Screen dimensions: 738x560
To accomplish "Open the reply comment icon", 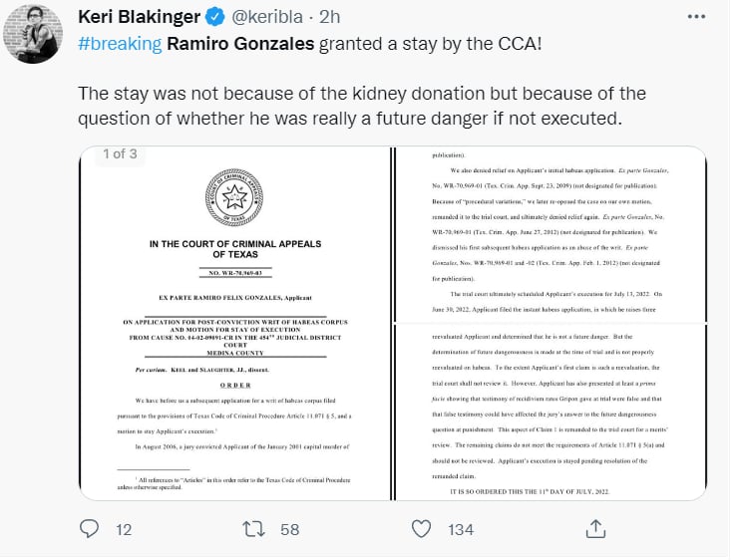I will 89,529.
